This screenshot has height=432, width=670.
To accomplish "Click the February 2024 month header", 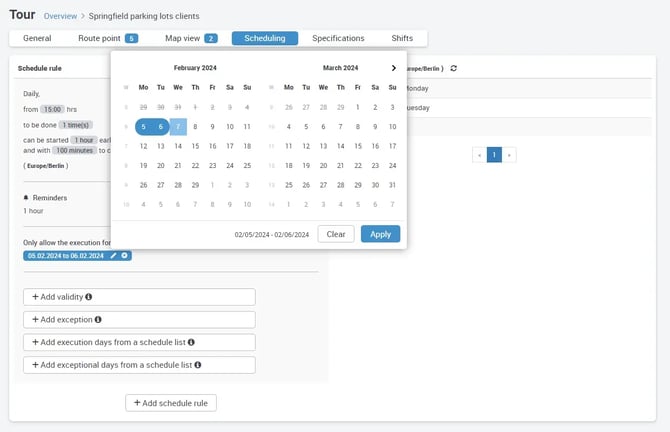I will 195,68.
